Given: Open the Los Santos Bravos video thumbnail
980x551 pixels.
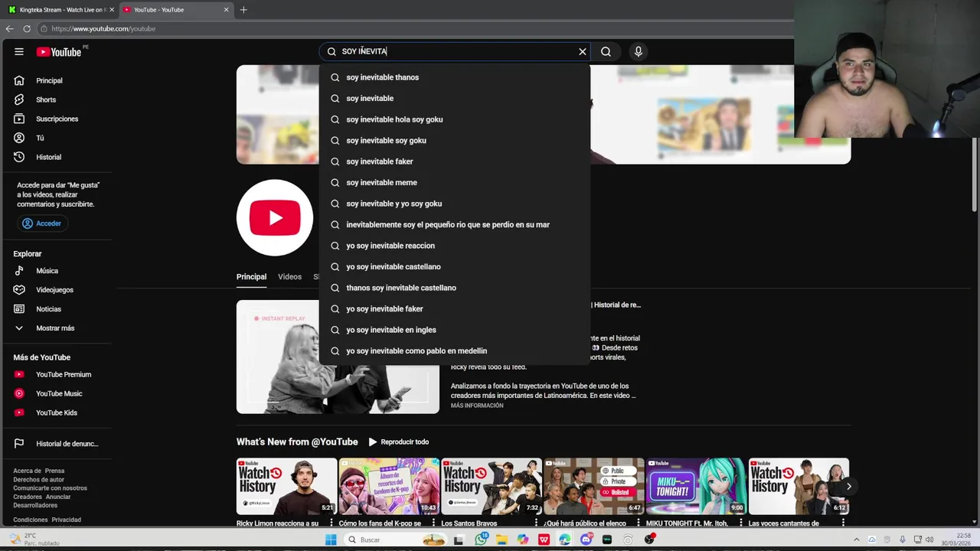Looking at the screenshot, I should pyautogui.click(x=492, y=486).
